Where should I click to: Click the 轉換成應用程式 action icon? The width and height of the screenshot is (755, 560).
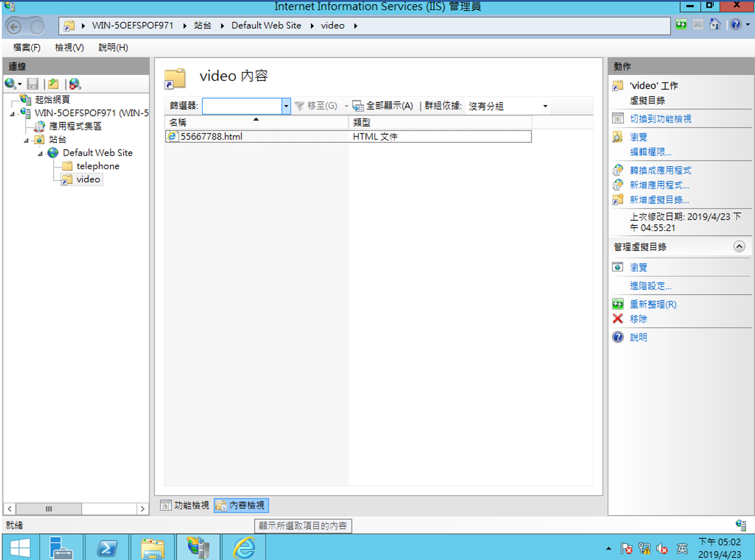click(x=618, y=170)
